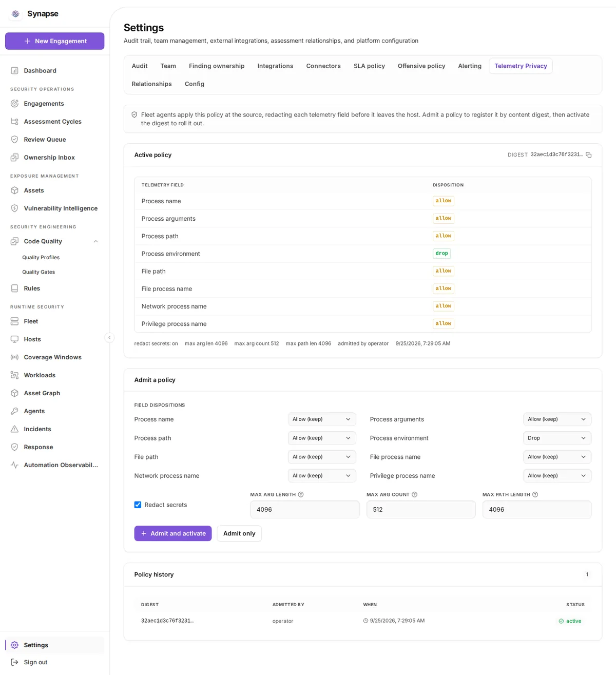
Task: Open the Privilege process name dropdown
Action: click(557, 476)
